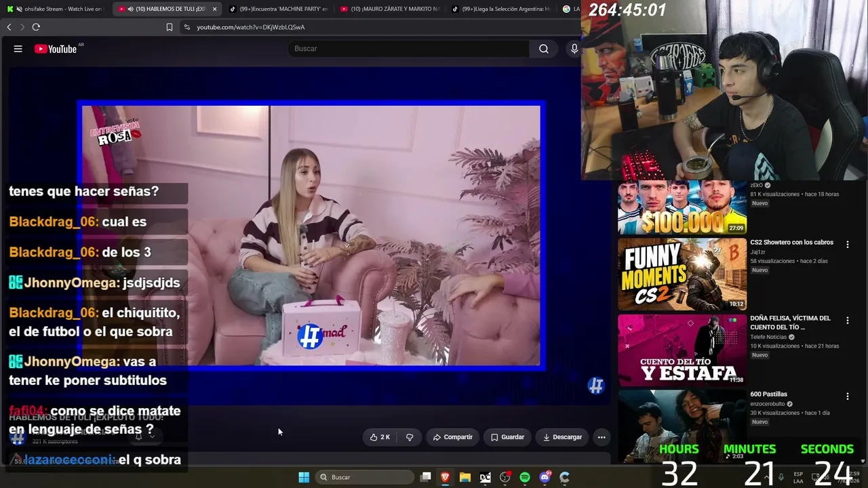
Task: Open options for 600 Pastillas video
Action: pos(847,396)
